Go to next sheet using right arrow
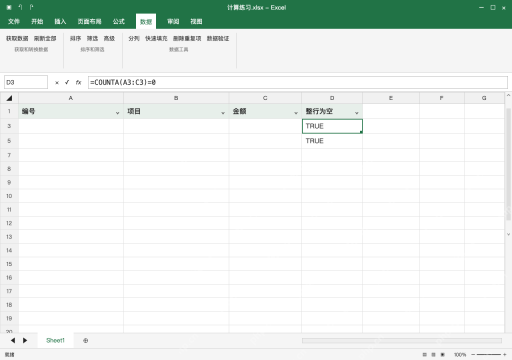 pos(25,340)
